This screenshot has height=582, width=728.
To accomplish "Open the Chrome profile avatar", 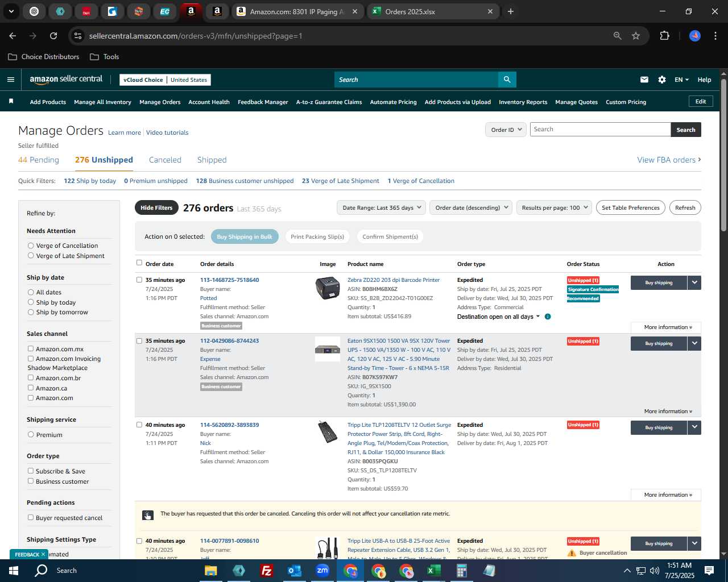I will coord(695,36).
